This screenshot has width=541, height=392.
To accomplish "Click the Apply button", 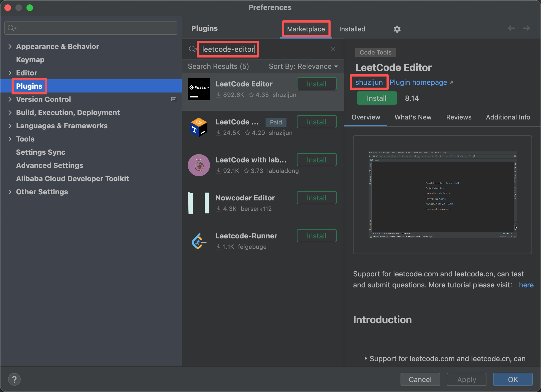I will click(466, 379).
